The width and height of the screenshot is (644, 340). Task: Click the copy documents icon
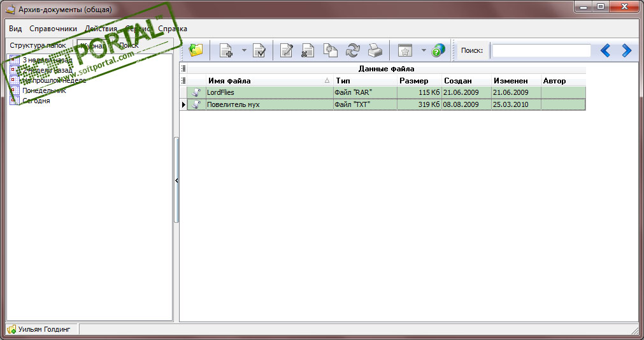[330, 50]
